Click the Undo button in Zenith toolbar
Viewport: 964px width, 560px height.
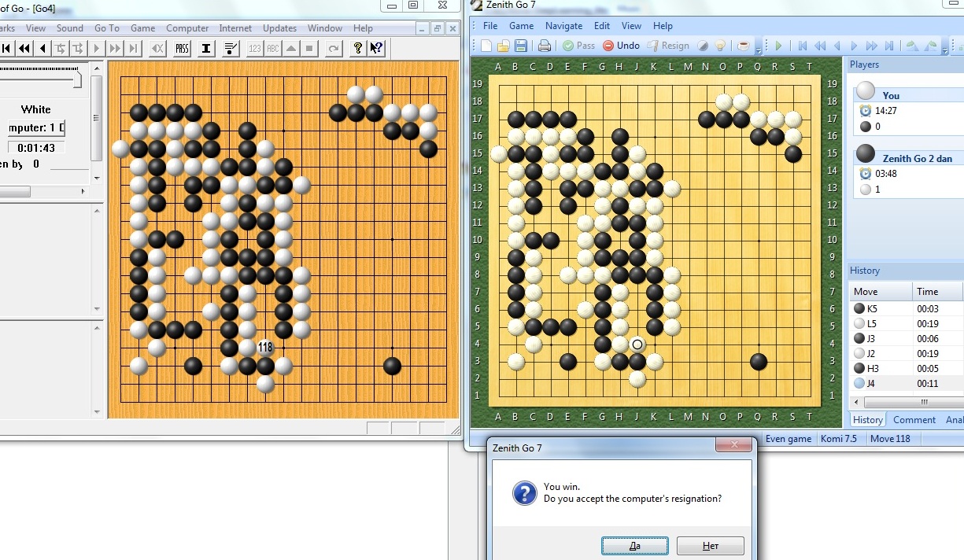pos(621,46)
